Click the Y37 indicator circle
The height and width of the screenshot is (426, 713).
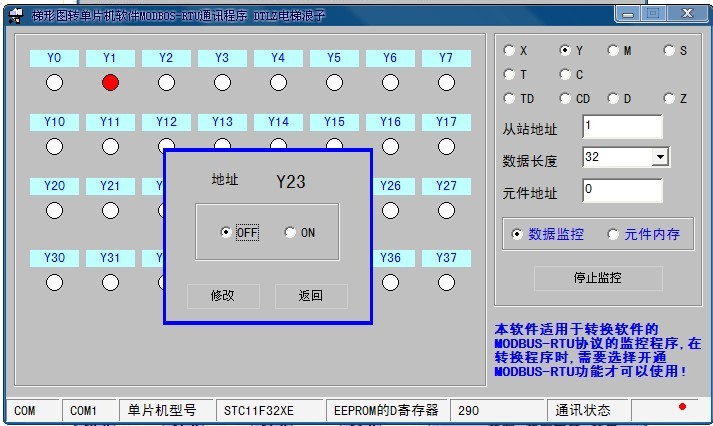click(x=446, y=282)
